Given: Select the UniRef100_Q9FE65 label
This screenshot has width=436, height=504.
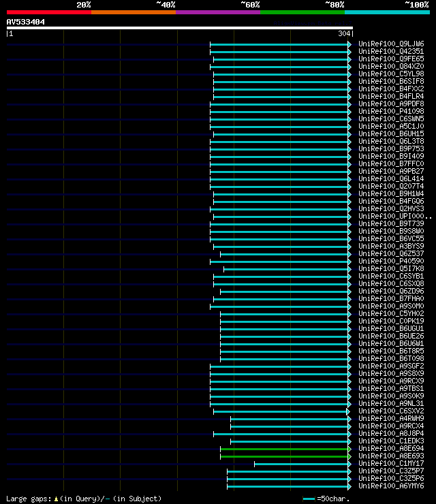Looking at the screenshot, I should (x=391, y=59).
